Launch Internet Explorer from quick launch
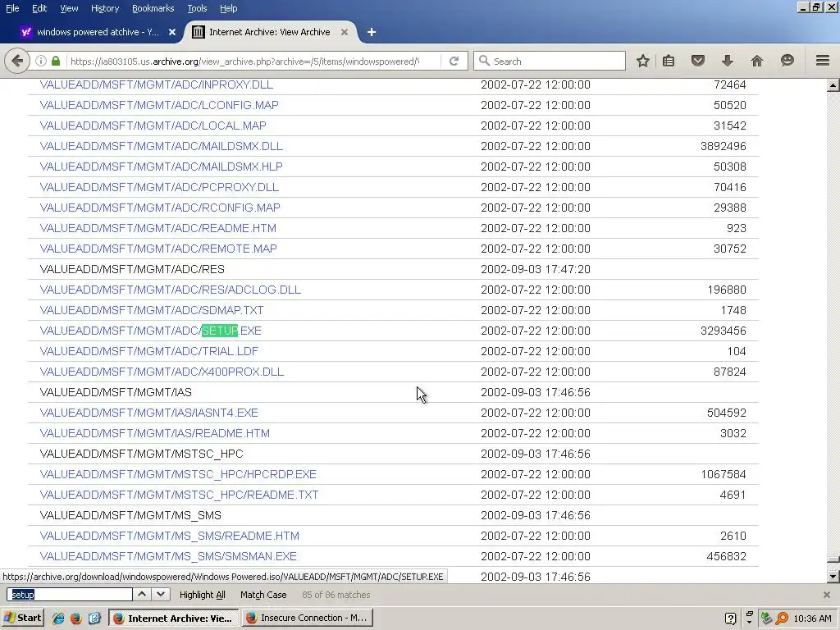This screenshot has width=840, height=630. (58, 619)
